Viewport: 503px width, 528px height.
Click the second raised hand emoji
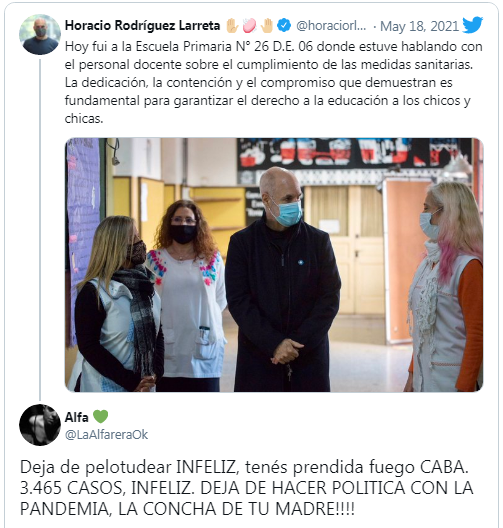(267, 26)
